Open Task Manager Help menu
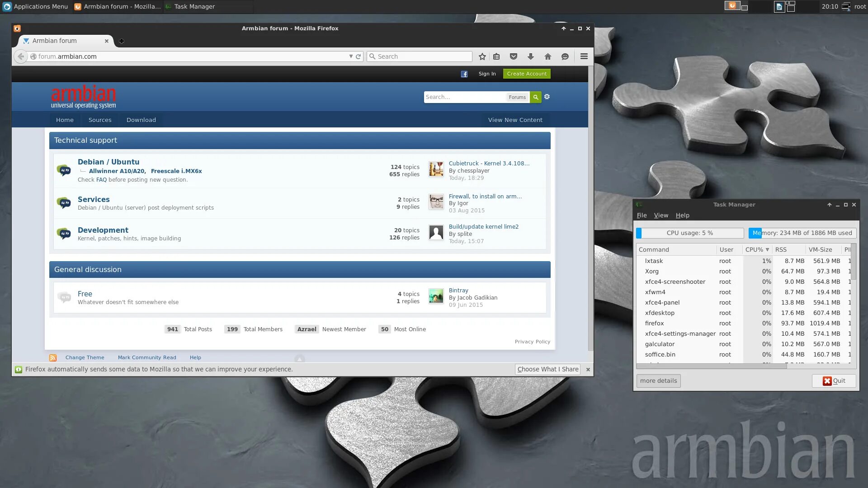Viewport: 868px width, 488px height. pos(683,215)
